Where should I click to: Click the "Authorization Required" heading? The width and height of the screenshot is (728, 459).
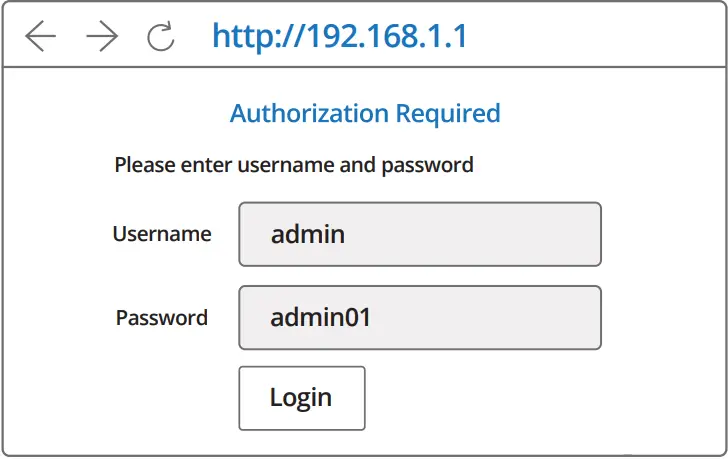[x=365, y=113]
